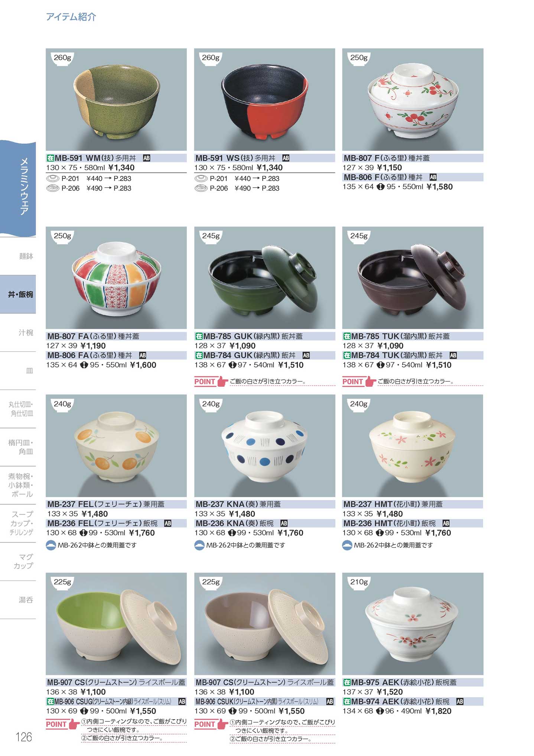
Task: Click the MB-807 F(ふる里)種丼蓋 product title
Action: click(x=387, y=158)
